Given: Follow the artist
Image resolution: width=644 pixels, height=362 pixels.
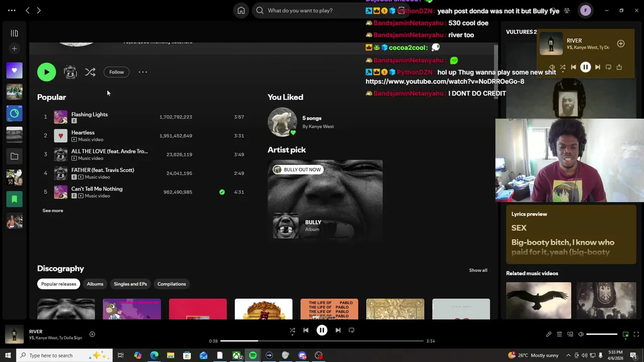Looking at the screenshot, I should [x=116, y=72].
